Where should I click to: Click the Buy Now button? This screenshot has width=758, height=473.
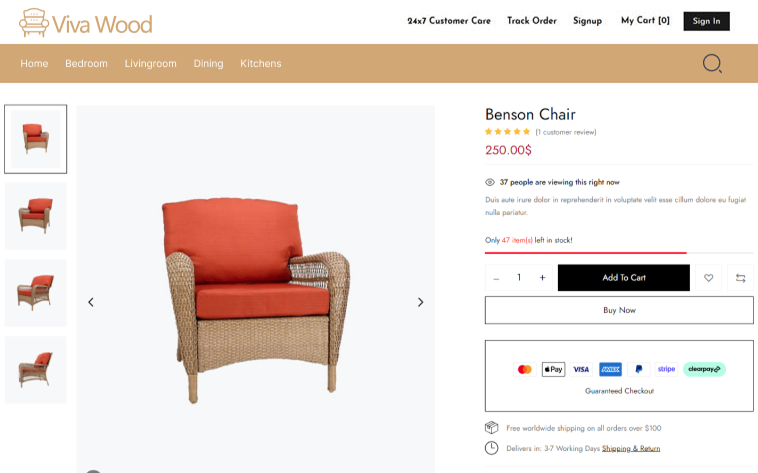coord(619,310)
